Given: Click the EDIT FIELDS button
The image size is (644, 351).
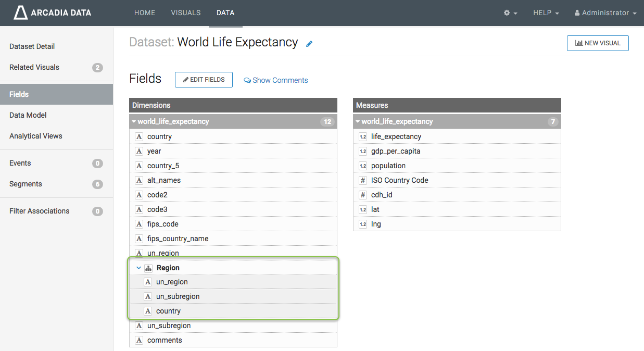Looking at the screenshot, I should 204,80.
